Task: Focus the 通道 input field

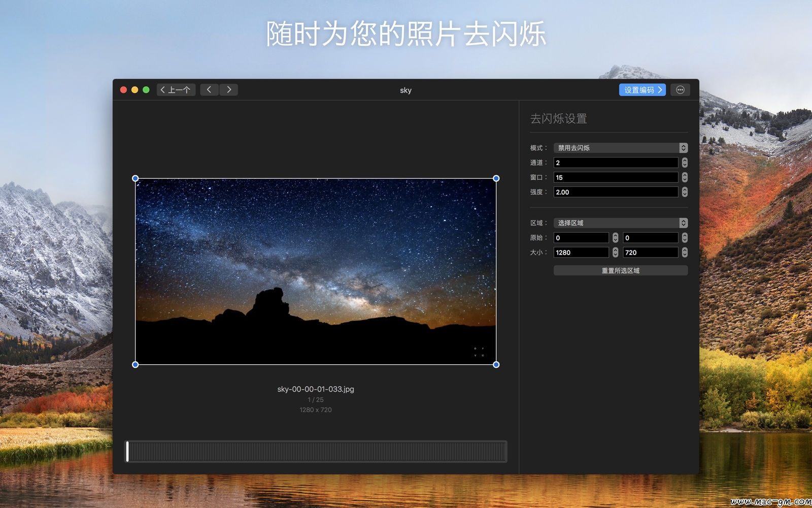Action: coord(616,163)
